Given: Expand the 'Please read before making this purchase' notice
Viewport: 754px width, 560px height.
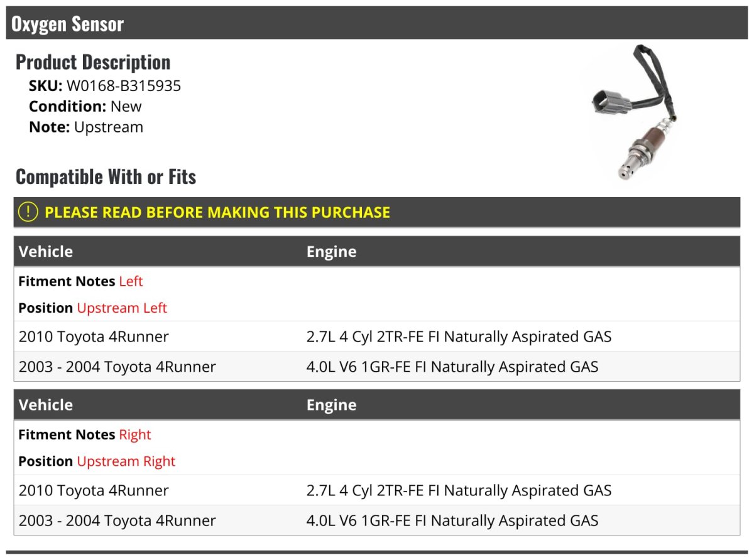Looking at the screenshot, I should pos(217,212).
